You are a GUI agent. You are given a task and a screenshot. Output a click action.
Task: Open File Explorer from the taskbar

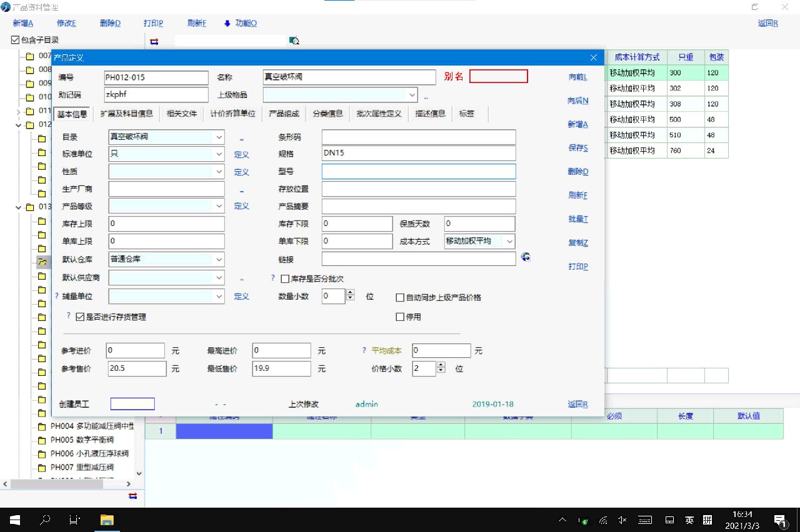pos(107,520)
